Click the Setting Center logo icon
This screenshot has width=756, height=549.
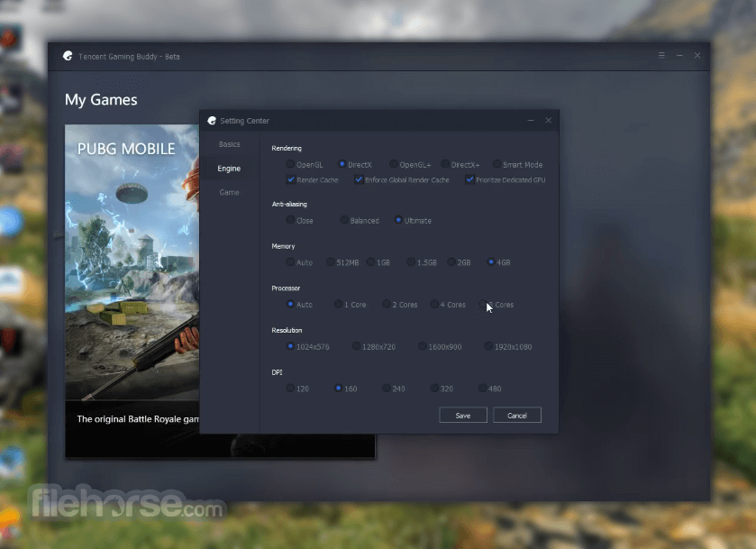click(x=212, y=121)
